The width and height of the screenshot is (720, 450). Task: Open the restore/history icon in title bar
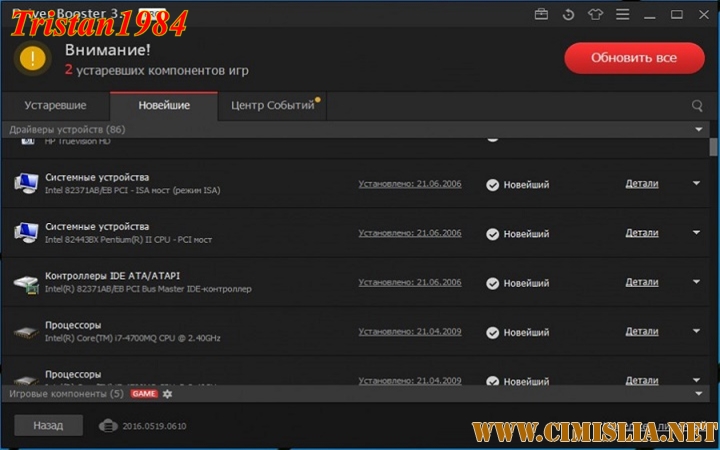click(568, 15)
